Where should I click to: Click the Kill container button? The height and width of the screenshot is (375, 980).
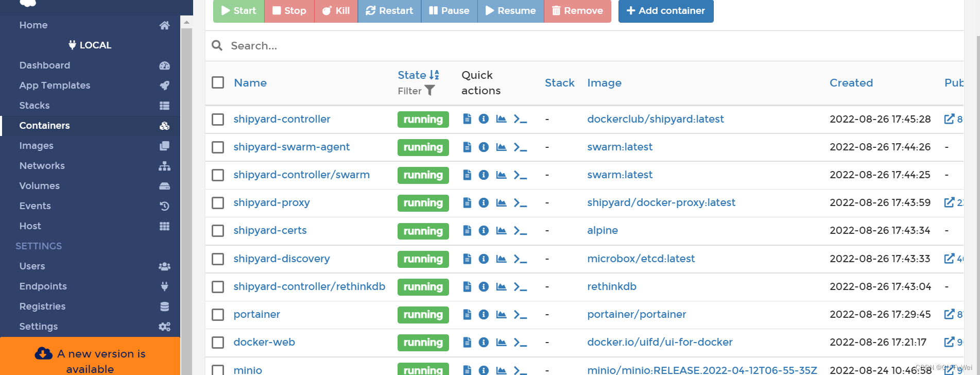(336, 11)
